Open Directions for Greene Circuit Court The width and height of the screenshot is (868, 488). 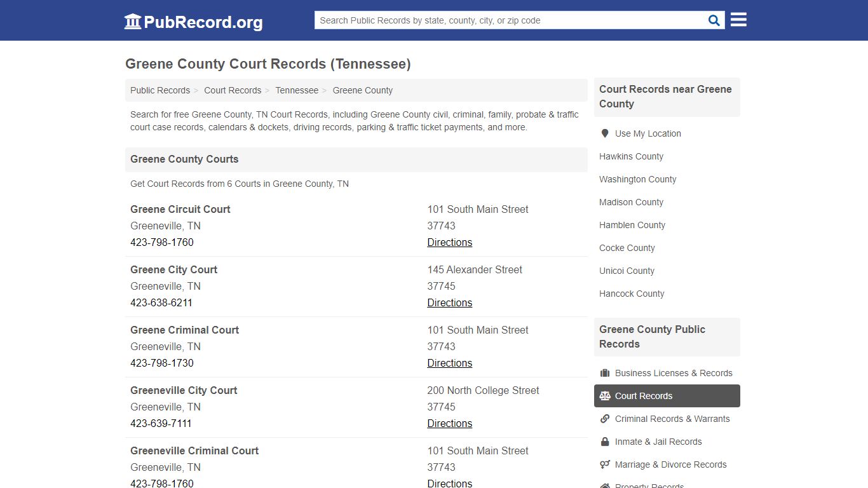click(449, 242)
